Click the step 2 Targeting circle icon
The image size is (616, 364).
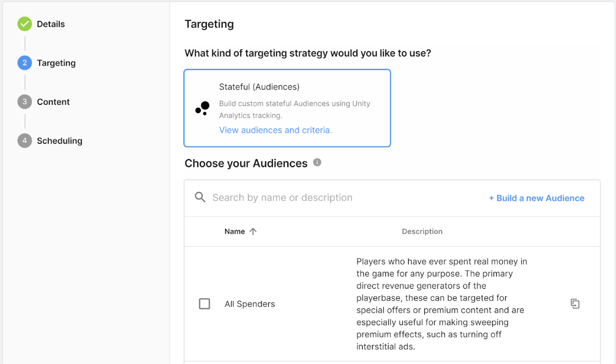pyautogui.click(x=24, y=63)
